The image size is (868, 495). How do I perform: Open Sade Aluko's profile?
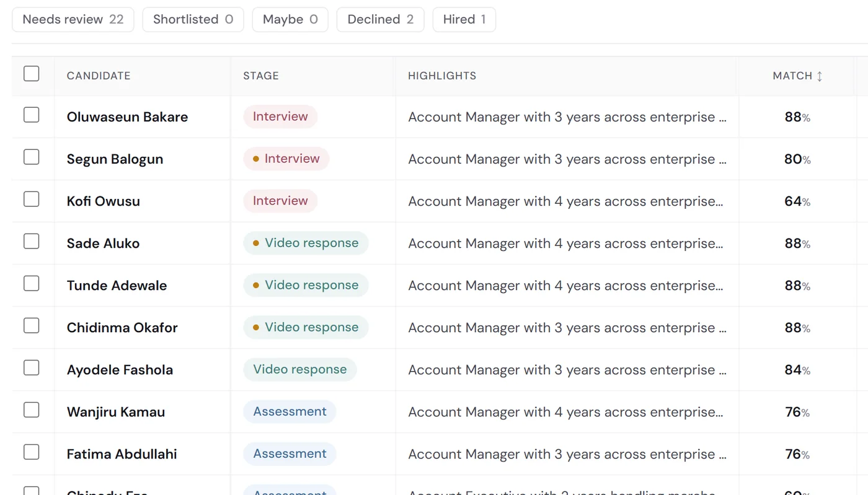click(x=103, y=243)
